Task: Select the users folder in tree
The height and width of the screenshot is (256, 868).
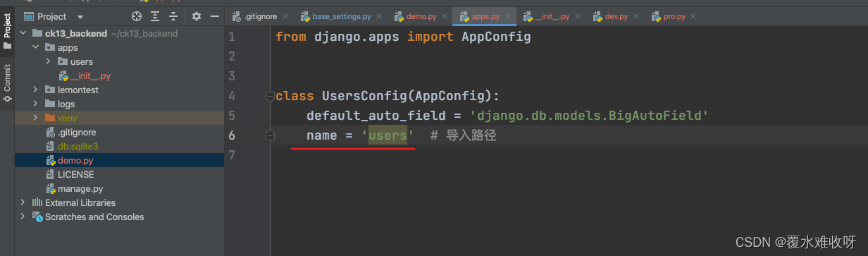Action: (x=82, y=61)
